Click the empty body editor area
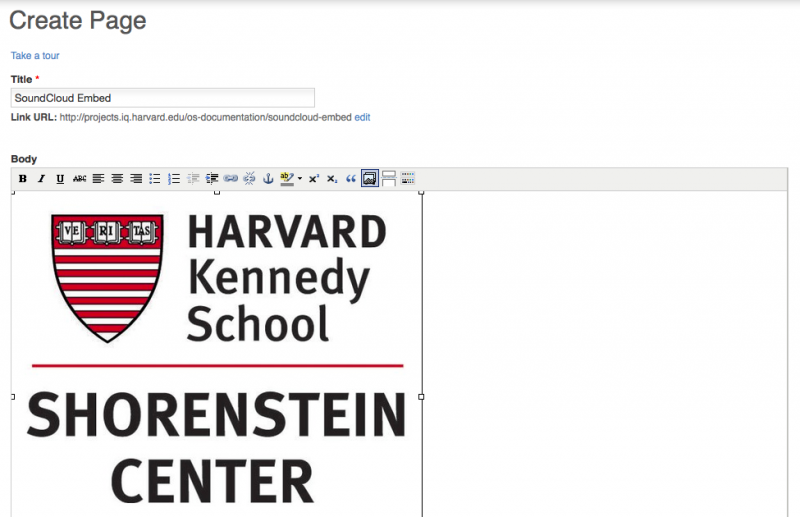The width and height of the screenshot is (800, 517). pos(605,352)
